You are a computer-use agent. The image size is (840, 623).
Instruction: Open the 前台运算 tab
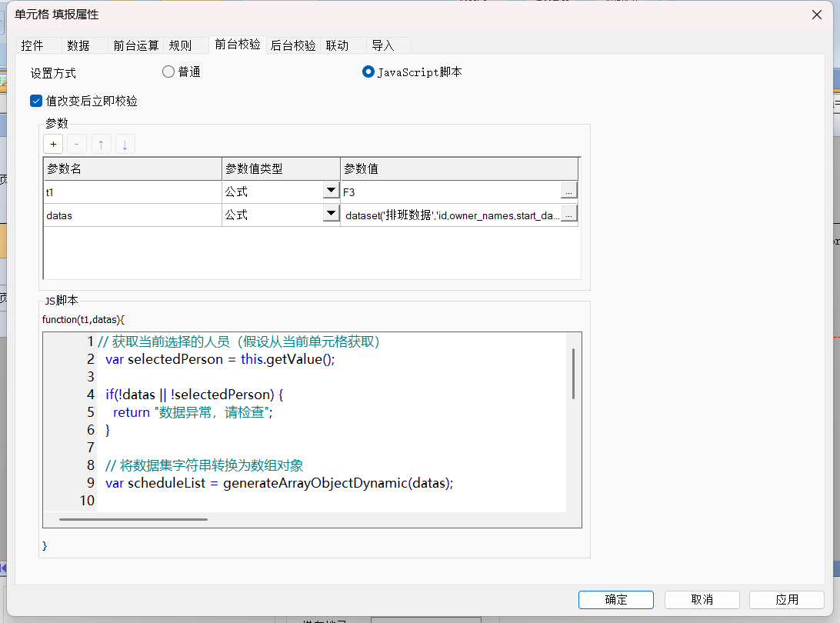point(136,45)
